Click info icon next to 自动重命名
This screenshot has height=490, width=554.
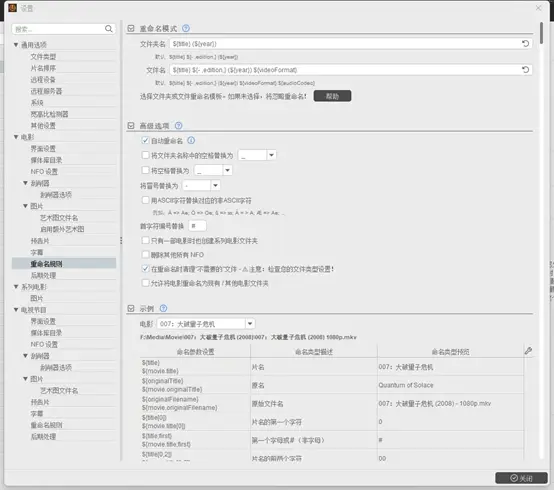pos(191,141)
